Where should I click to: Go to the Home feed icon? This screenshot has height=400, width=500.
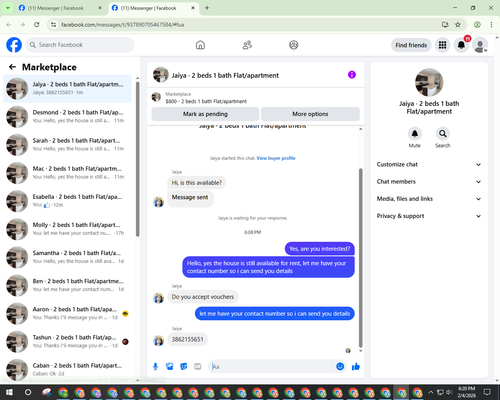coord(200,45)
